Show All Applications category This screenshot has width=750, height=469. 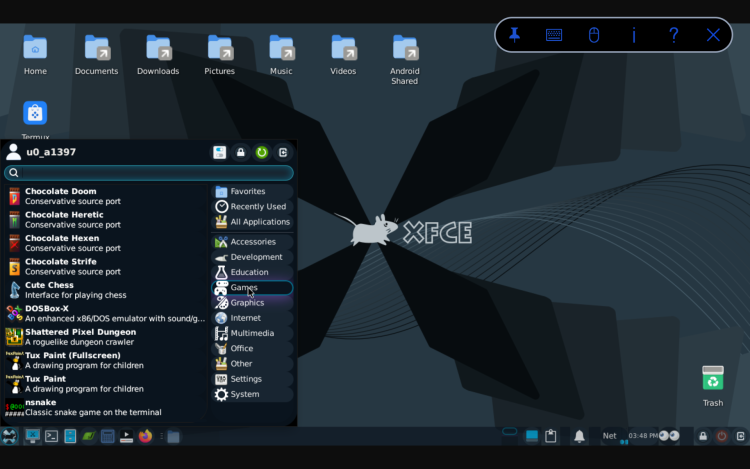252,222
